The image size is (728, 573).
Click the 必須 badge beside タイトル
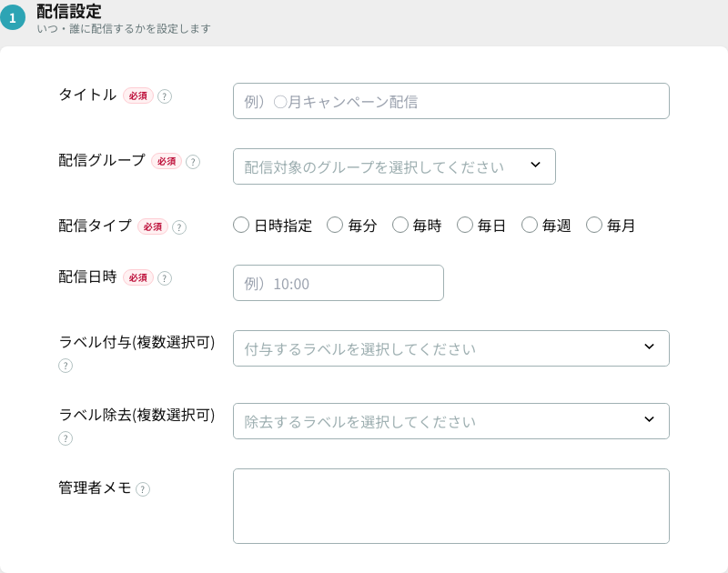coord(138,95)
